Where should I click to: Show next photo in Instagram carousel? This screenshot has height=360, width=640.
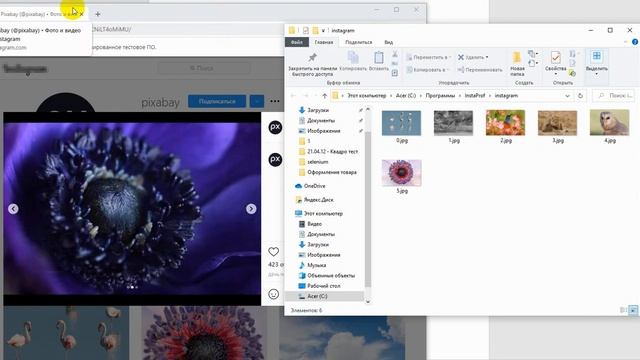point(251,209)
